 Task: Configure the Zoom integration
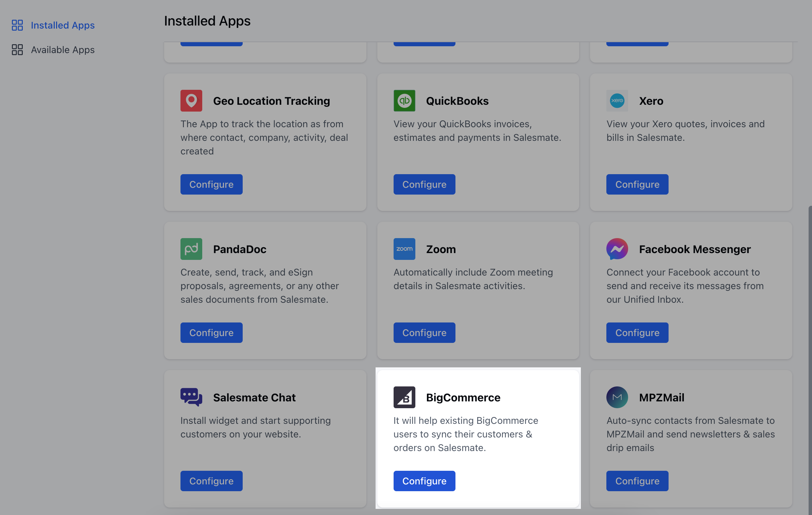(424, 332)
